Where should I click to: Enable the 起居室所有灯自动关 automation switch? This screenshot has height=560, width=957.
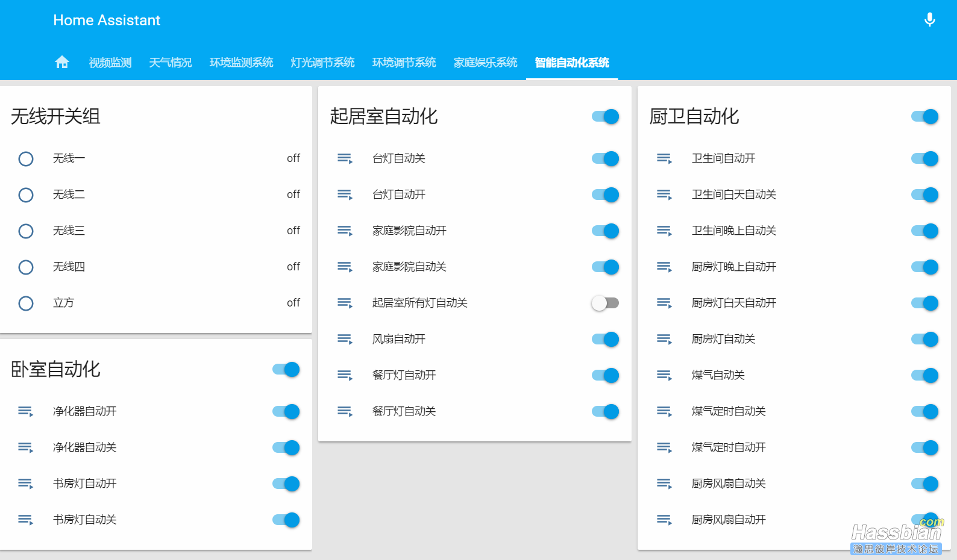click(606, 303)
